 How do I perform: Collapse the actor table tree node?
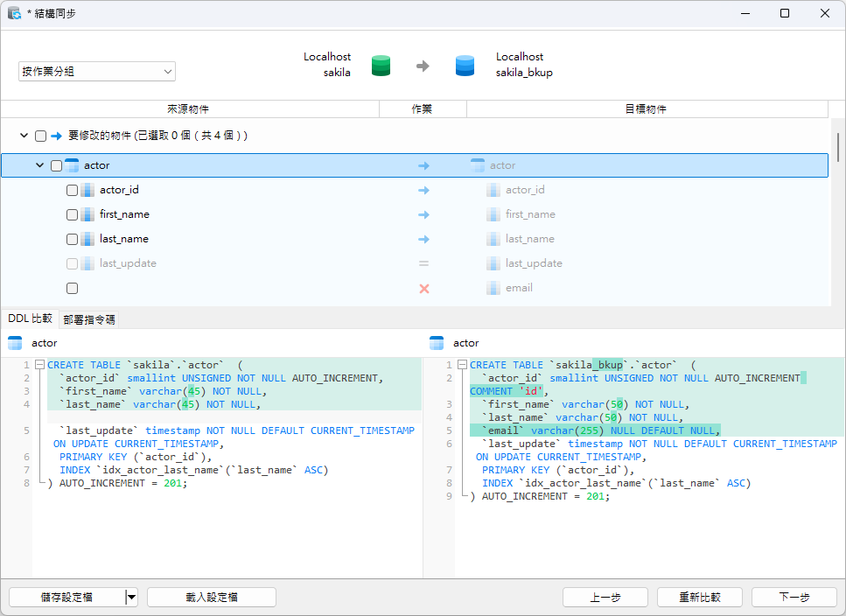coord(39,165)
